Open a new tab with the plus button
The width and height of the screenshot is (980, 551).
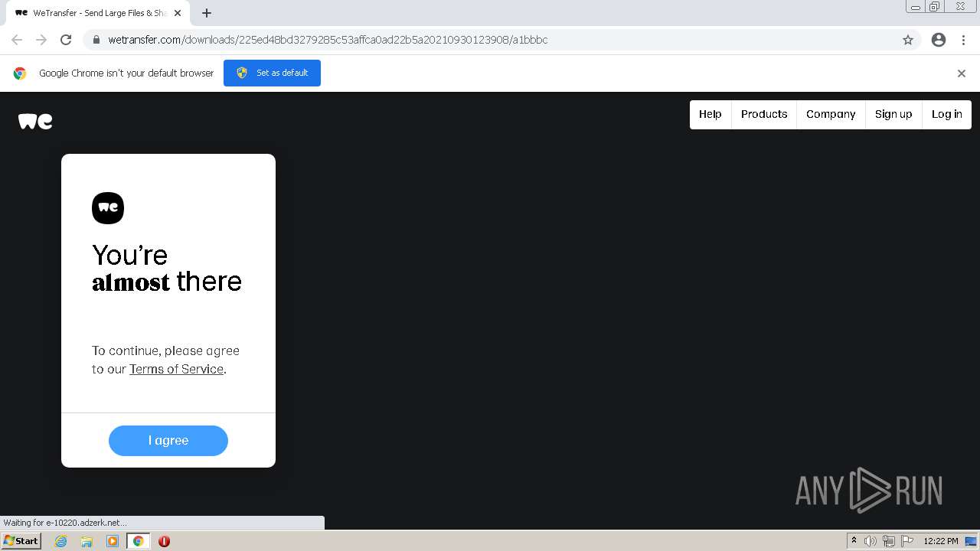tap(207, 13)
